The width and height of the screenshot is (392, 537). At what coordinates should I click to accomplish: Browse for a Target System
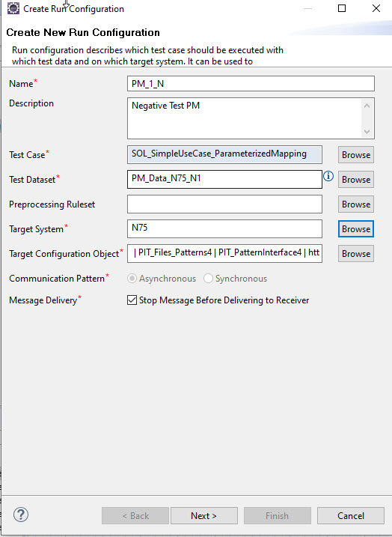[356, 228]
